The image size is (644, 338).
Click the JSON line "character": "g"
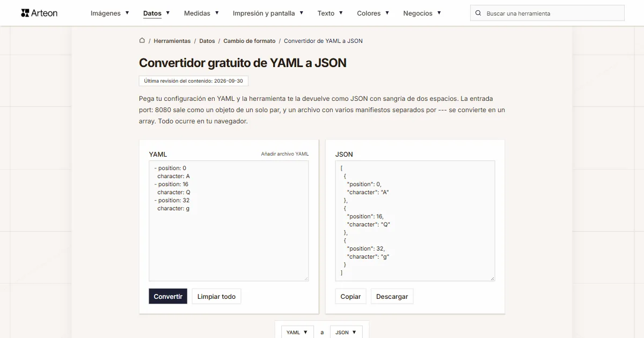pyautogui.click(x=368, y=256)
